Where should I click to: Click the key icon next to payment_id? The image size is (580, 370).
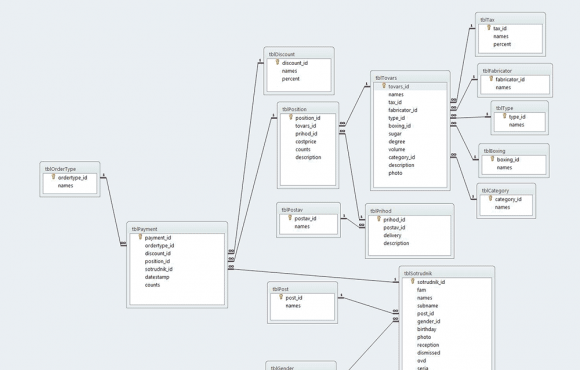pyautogui.click(x=140, y=237)
